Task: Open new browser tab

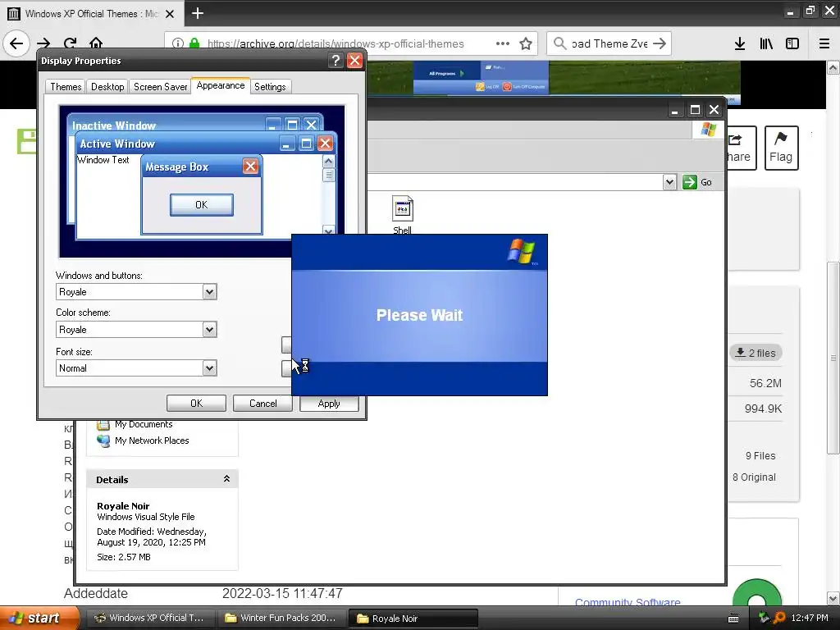Action: point(198,13)
